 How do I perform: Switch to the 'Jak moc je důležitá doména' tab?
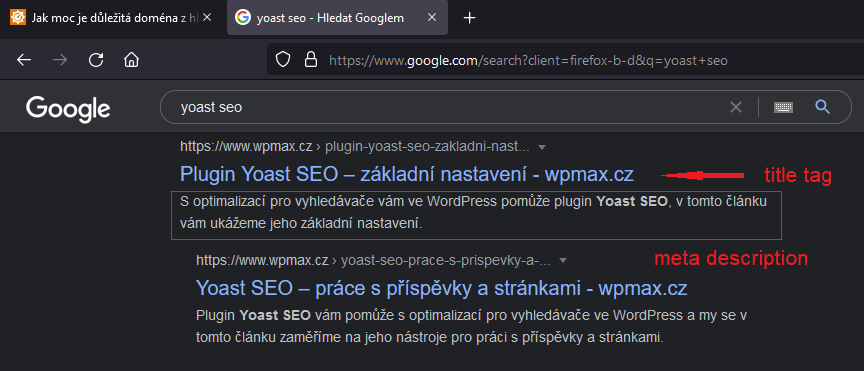point(111,18)
